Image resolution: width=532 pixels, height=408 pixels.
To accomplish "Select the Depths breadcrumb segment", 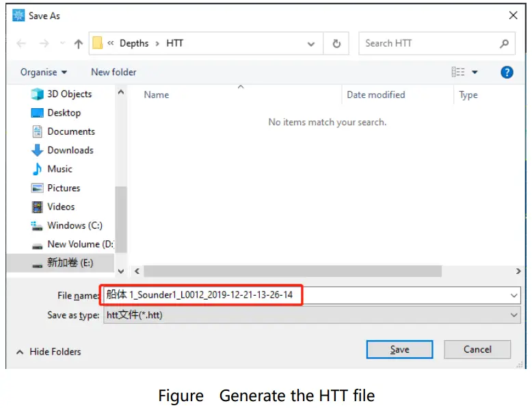I will [x=134, y=43].
